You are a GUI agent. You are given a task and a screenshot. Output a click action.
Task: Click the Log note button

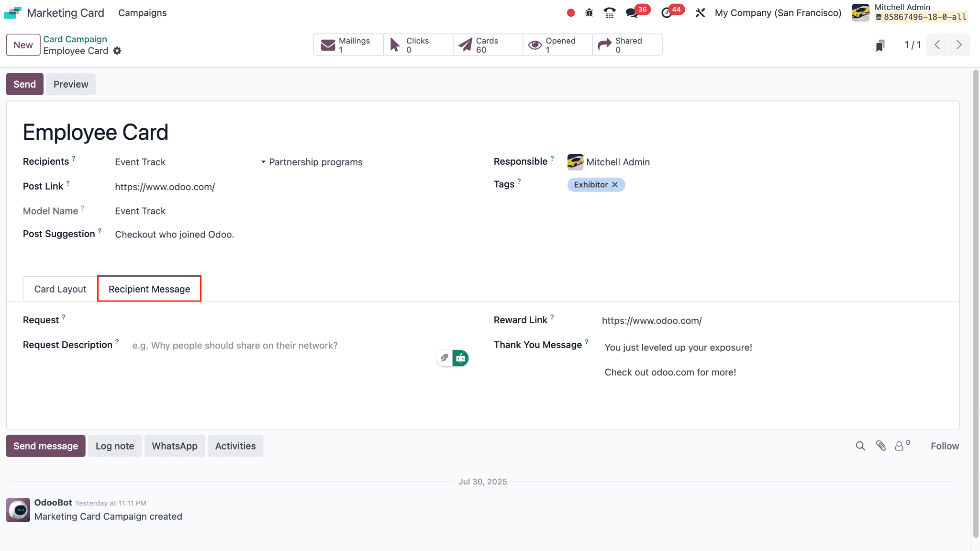tap(115, 446)
